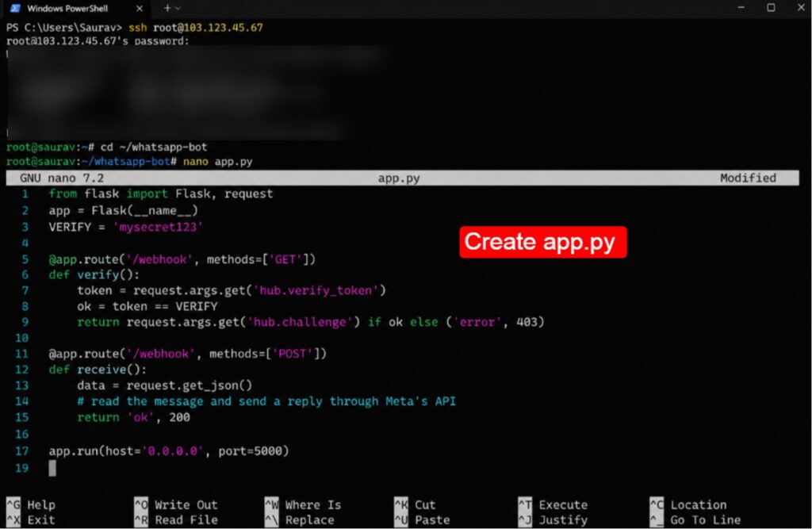Click line number 10 in the gutter

click(x=21, y=338)
